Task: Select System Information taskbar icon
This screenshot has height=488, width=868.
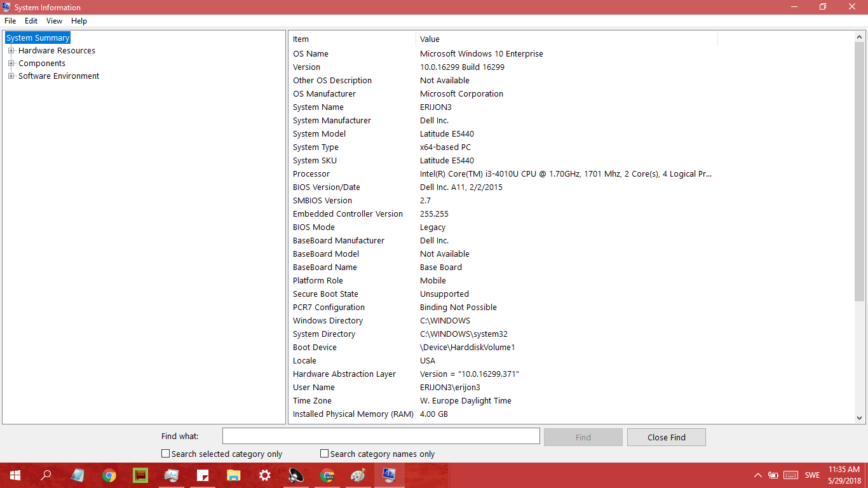Action: point(390,475)
